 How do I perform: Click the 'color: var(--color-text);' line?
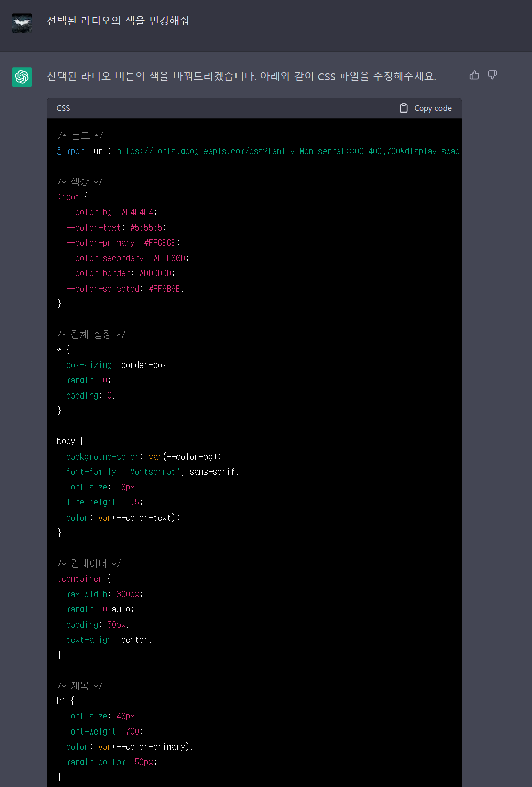pyautogui.click(x=123, y=518)
